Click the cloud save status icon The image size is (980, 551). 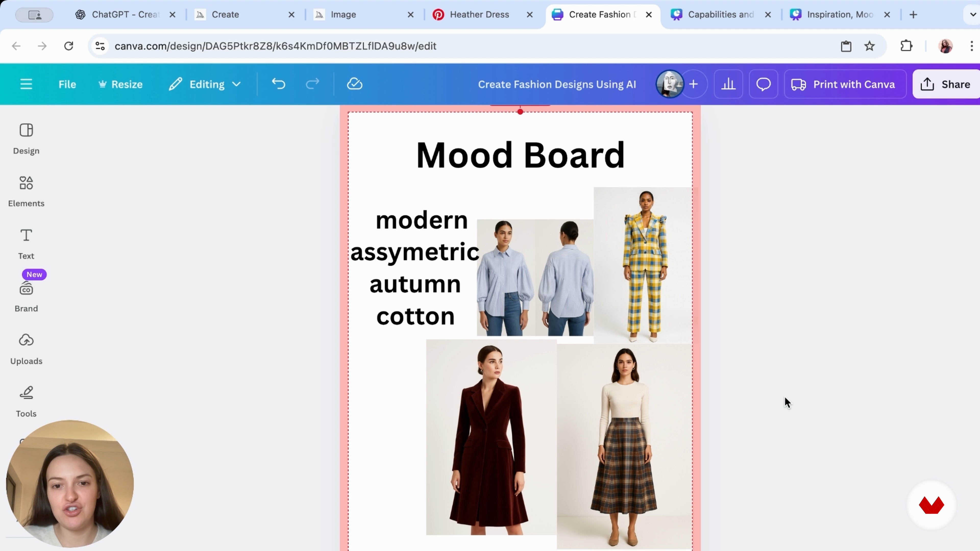pyautogui.click(x=354, y=84)
